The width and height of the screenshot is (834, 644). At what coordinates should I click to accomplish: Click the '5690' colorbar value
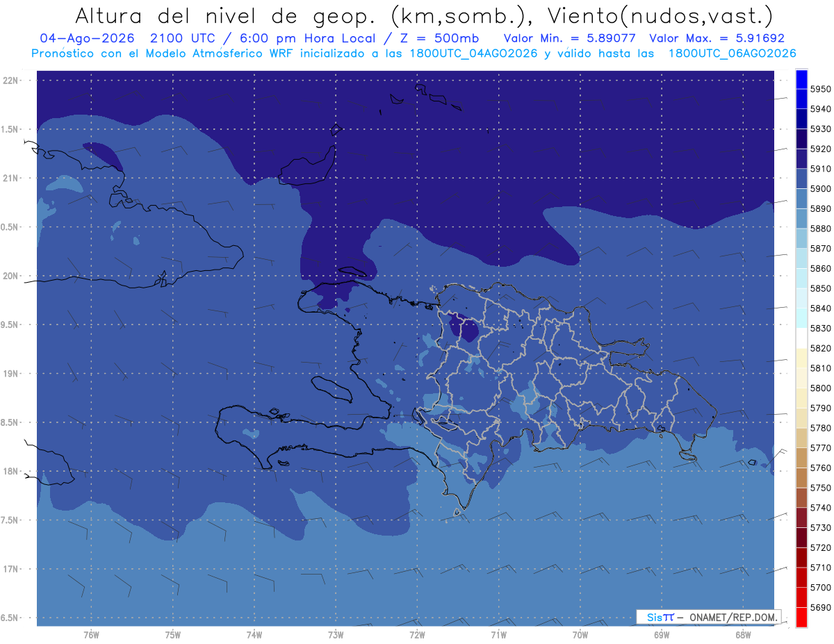(820, 607)
